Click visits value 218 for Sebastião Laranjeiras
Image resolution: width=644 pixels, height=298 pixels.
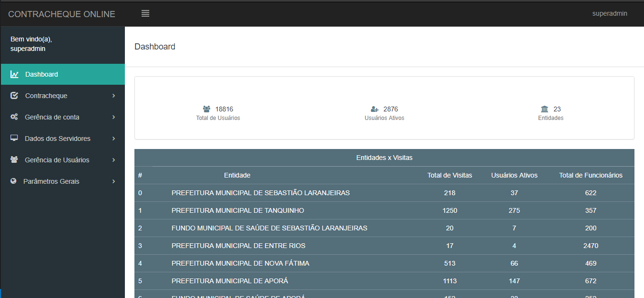(x=450, y=193)
